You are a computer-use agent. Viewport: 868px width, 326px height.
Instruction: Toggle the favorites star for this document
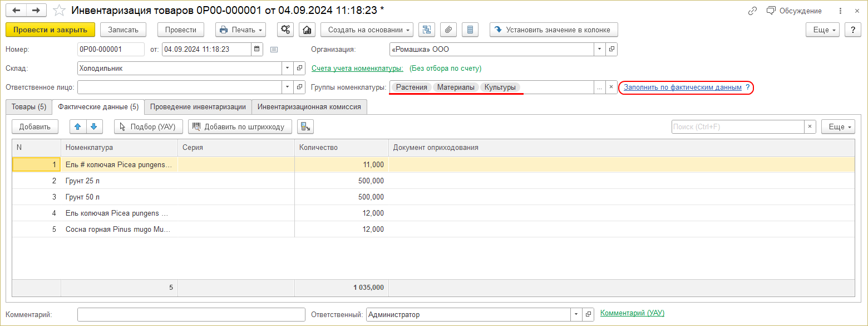pos(58,11)
